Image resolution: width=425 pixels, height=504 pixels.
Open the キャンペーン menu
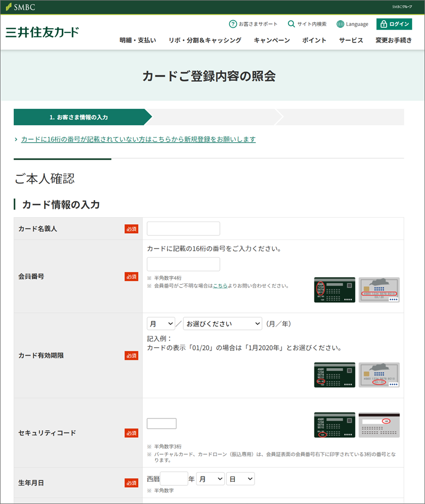pyautogui.click(x=271, y=40)
